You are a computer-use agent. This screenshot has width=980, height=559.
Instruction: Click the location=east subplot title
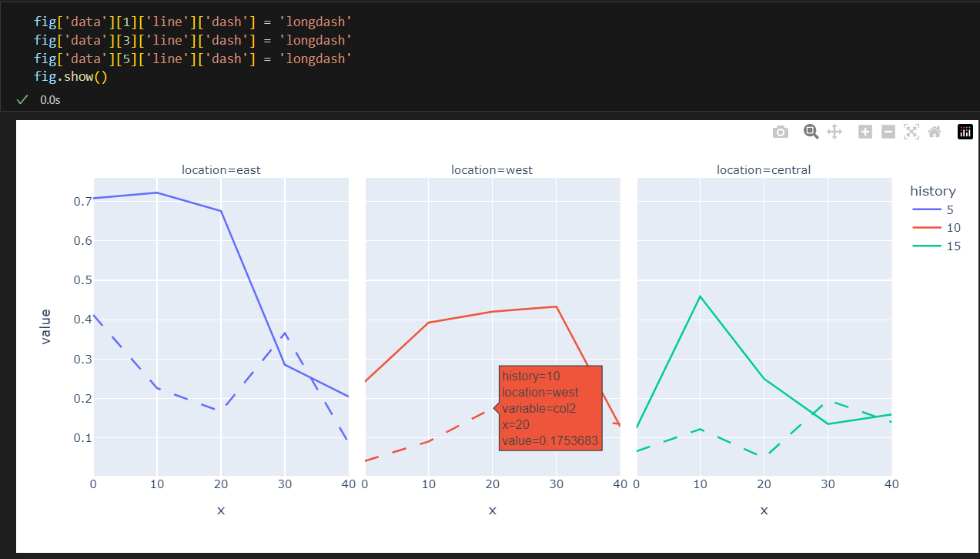coord(221,169)
